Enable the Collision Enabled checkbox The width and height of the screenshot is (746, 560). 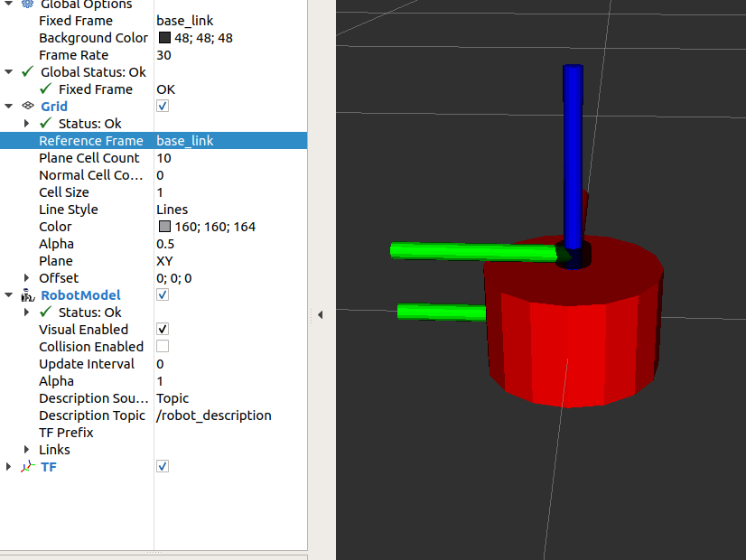[163, 346]
